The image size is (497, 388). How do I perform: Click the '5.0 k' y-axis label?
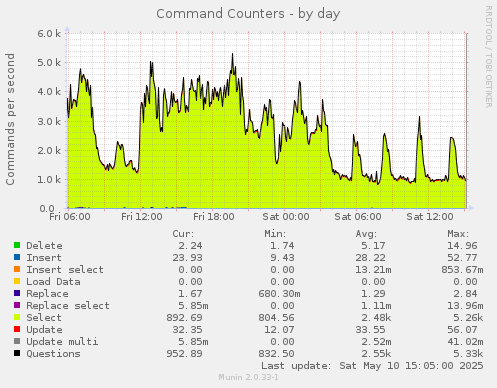click(x=49, y=62)
